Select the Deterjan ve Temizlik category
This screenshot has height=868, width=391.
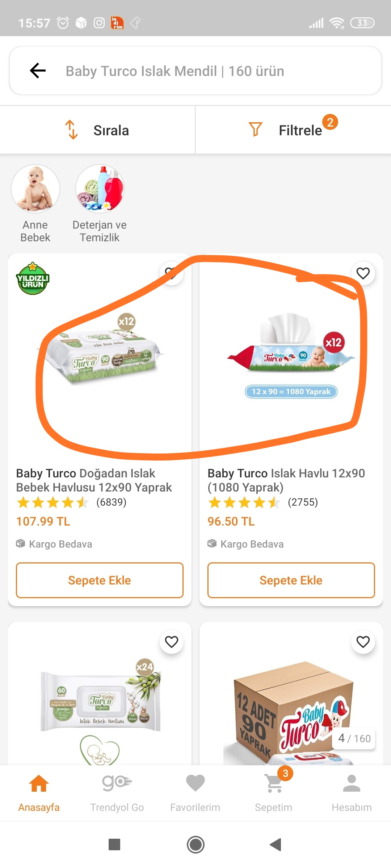[100, 189]
